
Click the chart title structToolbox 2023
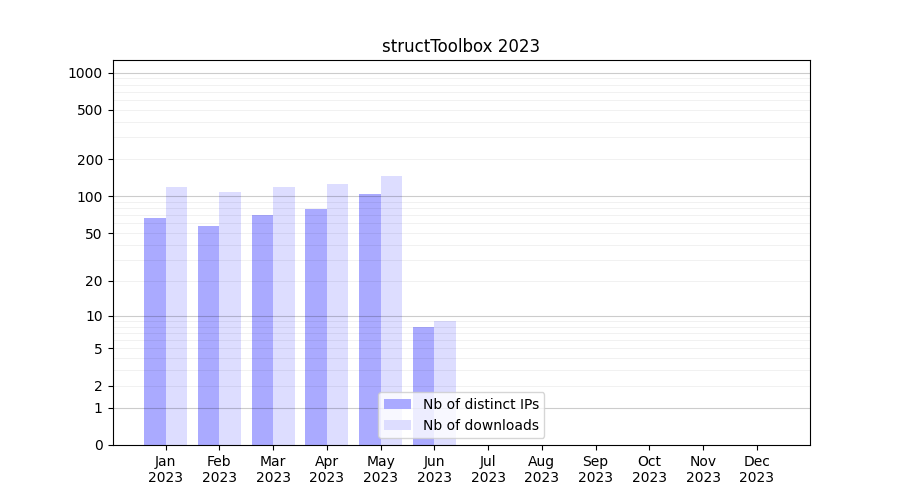coord(461,46)
